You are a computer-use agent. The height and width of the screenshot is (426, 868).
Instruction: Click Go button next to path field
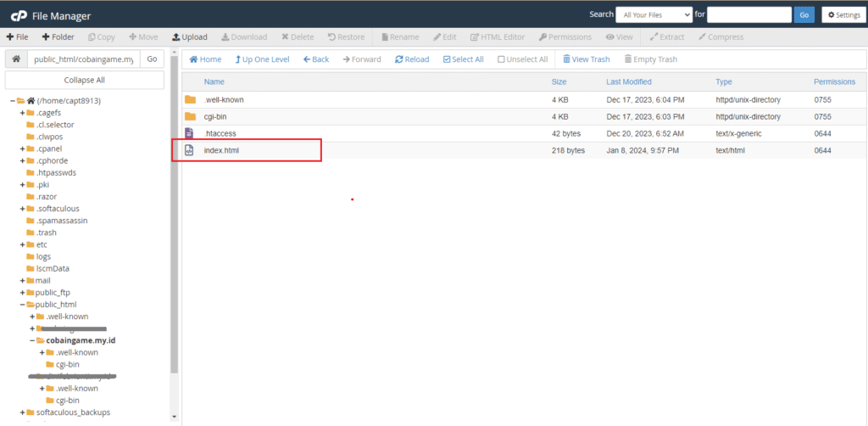pyautogui.click(x=153, y=59)
